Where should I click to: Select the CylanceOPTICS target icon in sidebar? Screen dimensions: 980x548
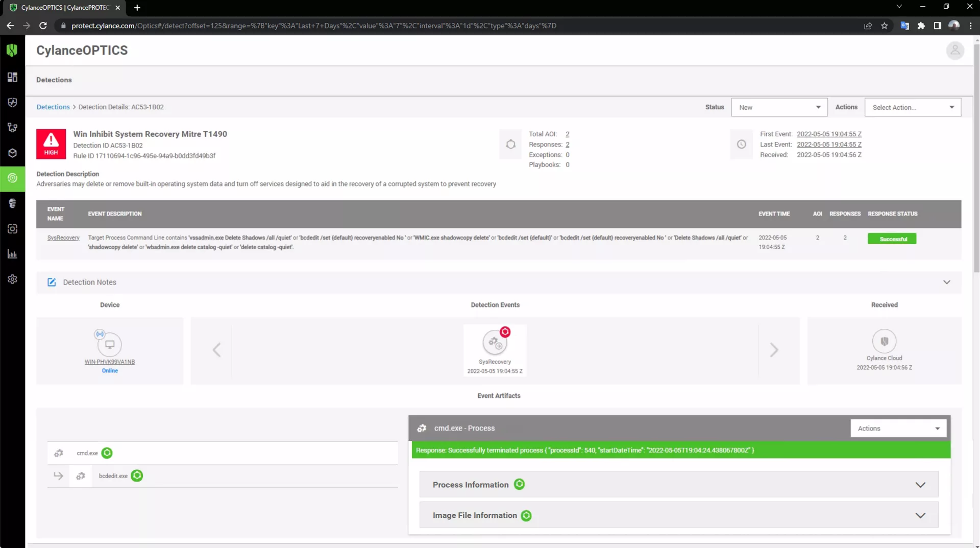tap(12, 178)
